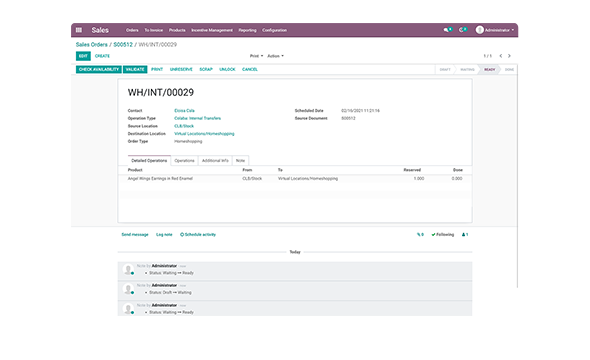Open the CLB/Stock source location link

tap(184, 126)
